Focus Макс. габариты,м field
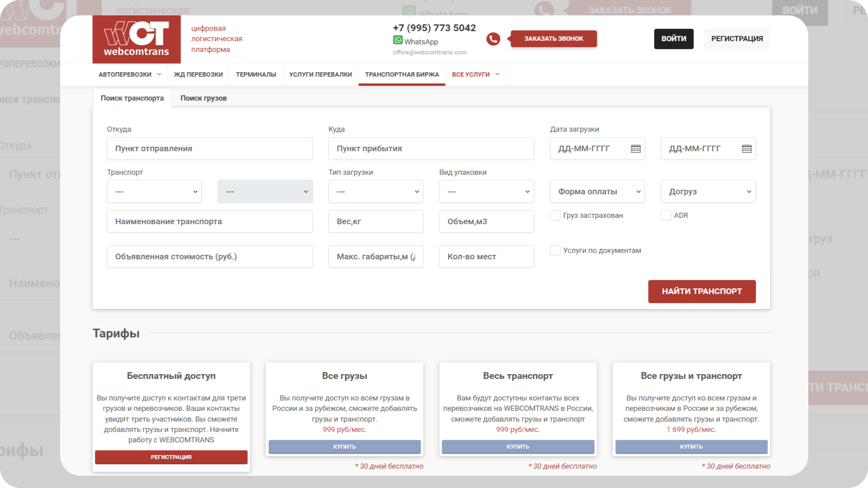The image size is (868, 488). (376, 257)
